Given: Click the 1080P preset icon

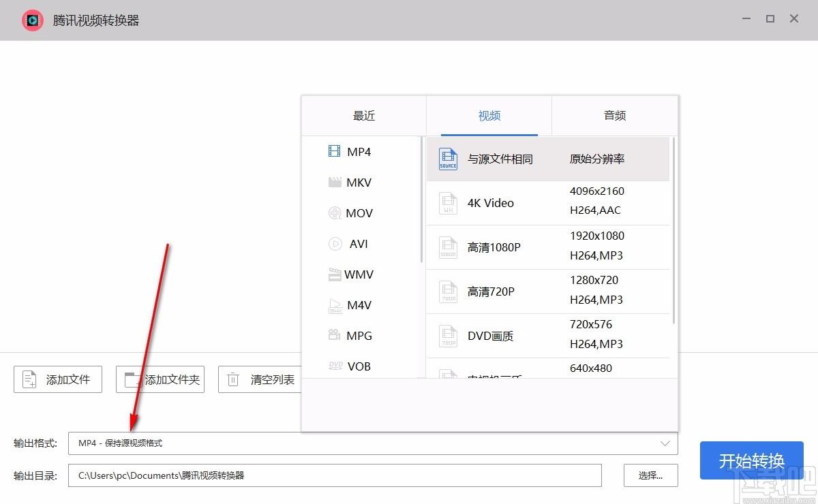Looking at the screenshot, I should pos(448,247).
